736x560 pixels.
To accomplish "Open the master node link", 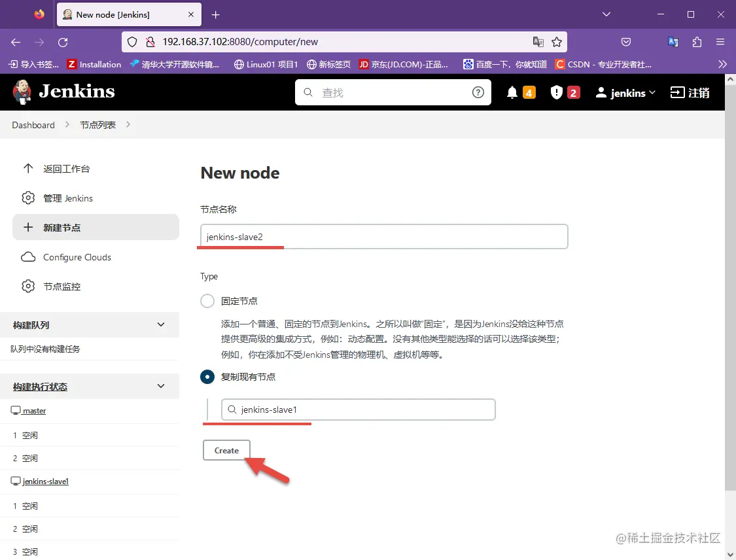I will click(x=34, y=411).
